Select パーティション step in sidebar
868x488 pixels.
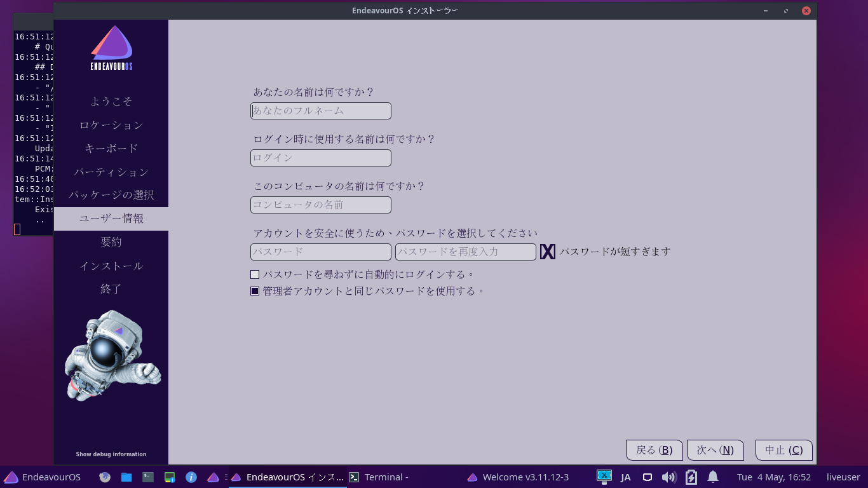click(111, 172)
